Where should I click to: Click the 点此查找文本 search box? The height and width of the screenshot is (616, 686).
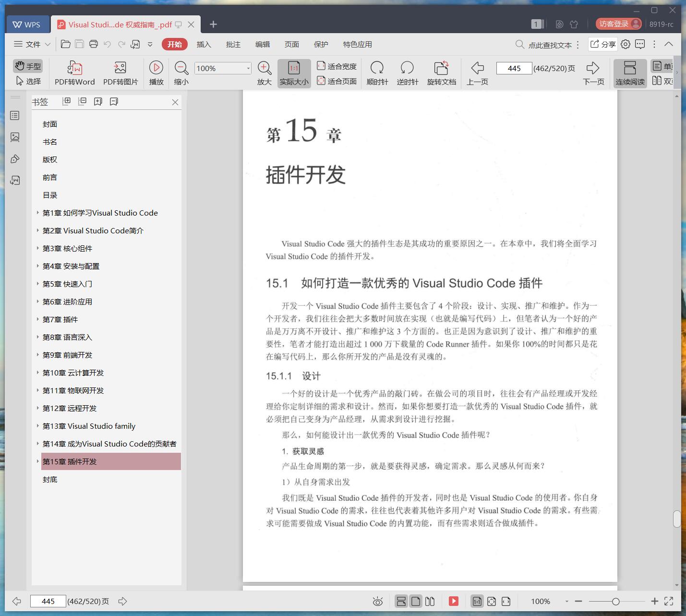pos(543,45)
